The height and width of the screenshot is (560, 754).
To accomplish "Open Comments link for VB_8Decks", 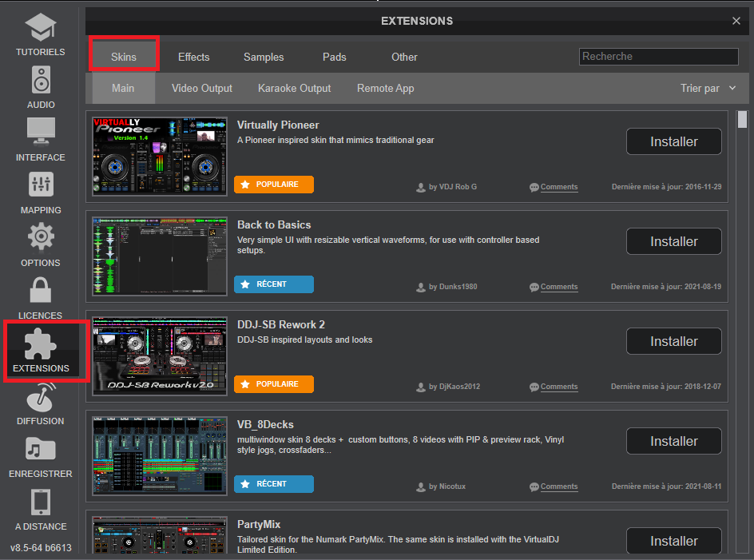I will [x=559, y=487].
